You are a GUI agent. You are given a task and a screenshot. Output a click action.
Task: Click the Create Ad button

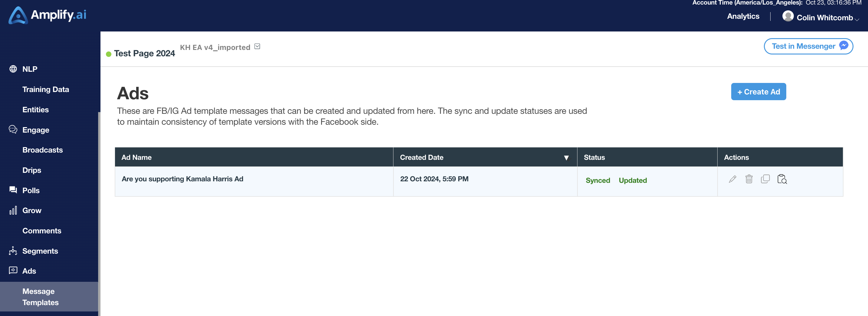758,92
